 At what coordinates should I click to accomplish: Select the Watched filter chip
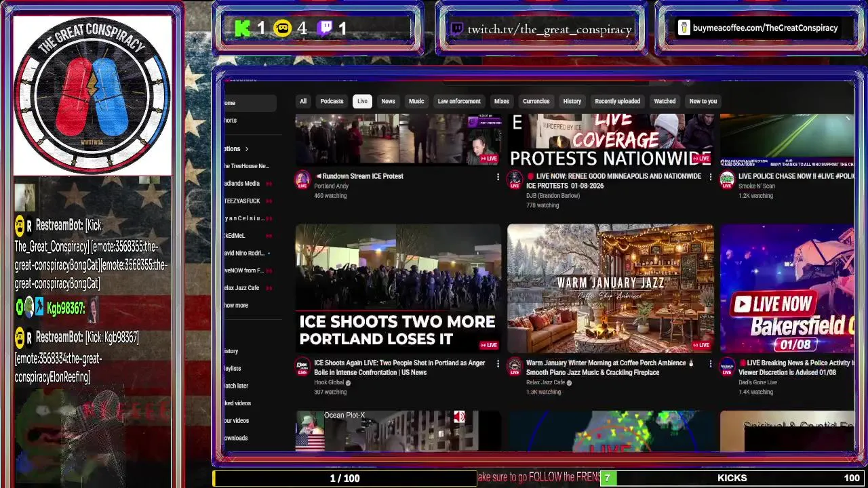pos(665,101)
